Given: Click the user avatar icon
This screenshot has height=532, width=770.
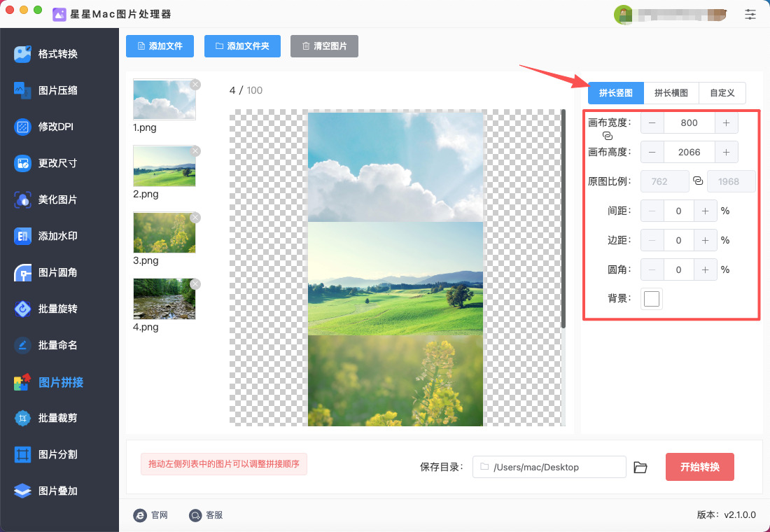Looking at the screenshot, I should coord(623,14).
